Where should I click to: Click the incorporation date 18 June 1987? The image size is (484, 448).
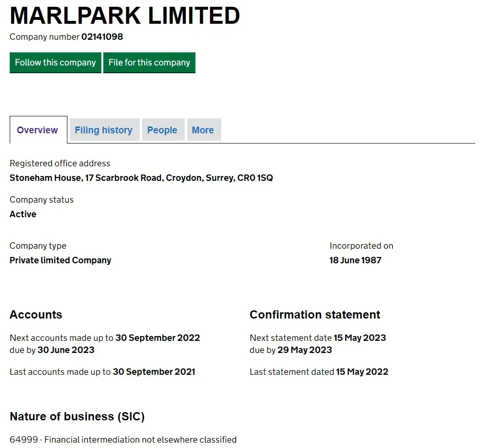pyautogui.click(x=355, y=260)
